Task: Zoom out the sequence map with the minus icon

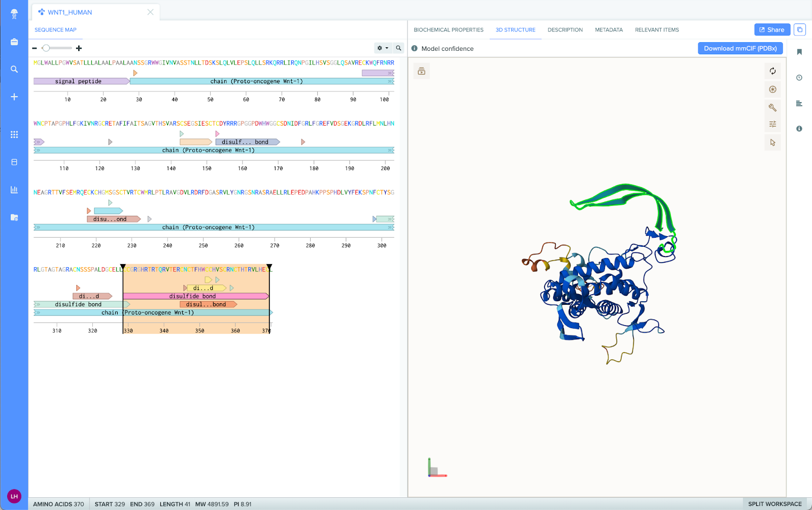Action: [35, 48]
